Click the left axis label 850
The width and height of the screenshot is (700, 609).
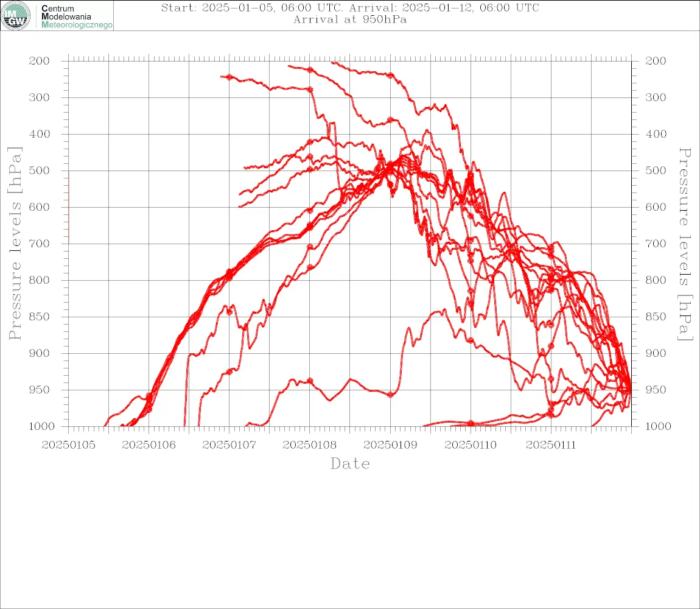(x=40, y=317)
